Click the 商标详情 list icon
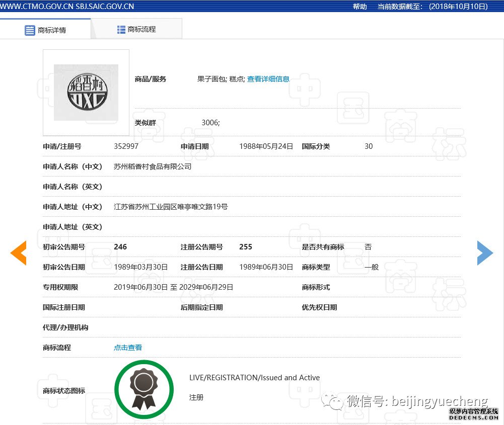This screenshot has height=425, width=504. 30,31
